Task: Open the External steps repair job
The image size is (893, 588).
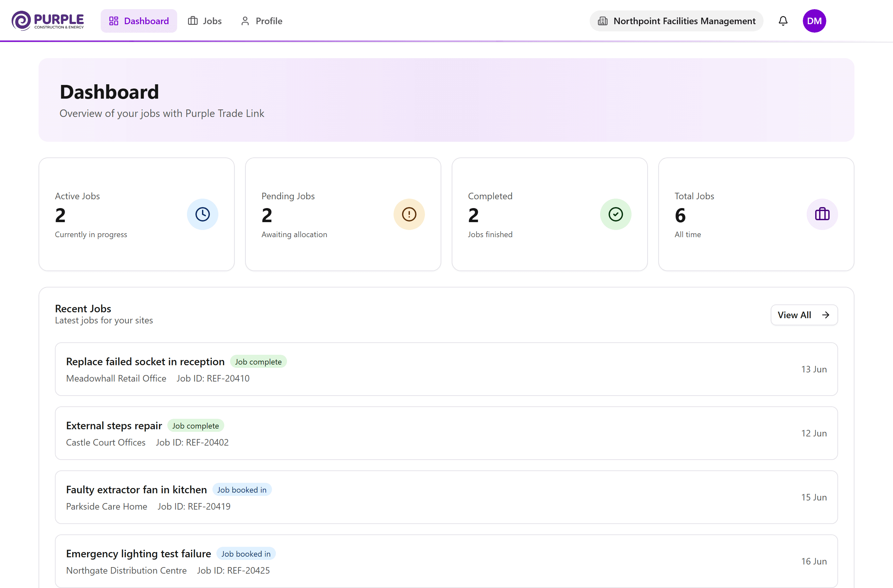Action: tap(446, 433)
